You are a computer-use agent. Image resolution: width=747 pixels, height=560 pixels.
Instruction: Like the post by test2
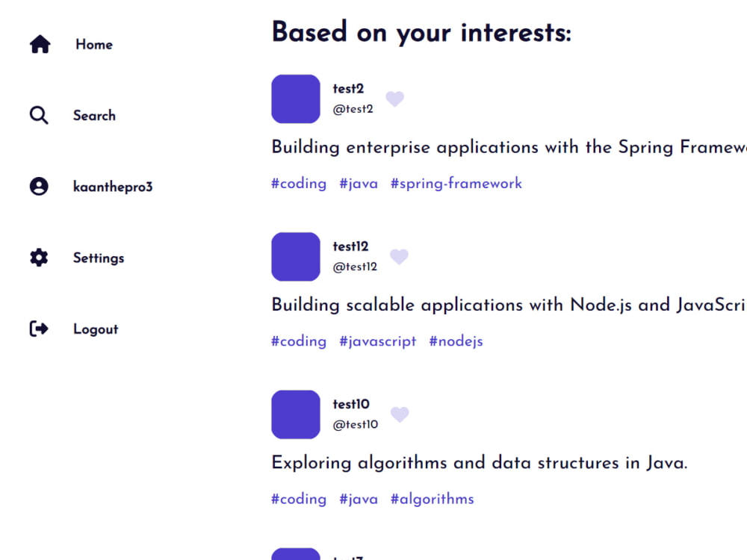[394, 99]
